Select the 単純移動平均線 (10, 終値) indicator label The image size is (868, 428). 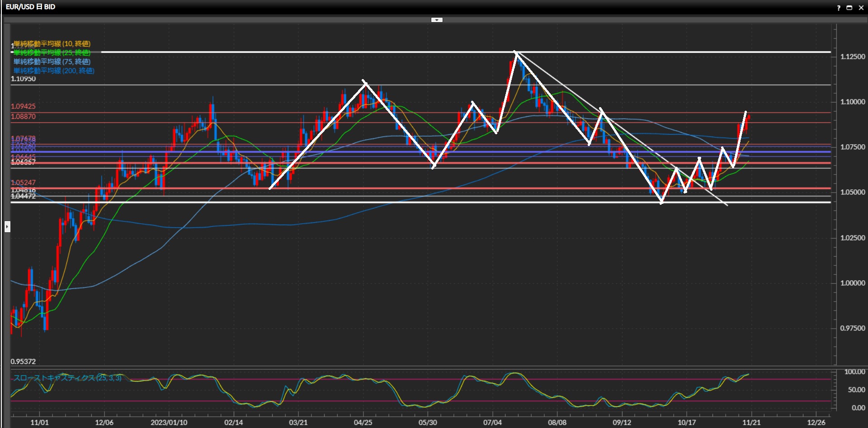coord(52,44)
